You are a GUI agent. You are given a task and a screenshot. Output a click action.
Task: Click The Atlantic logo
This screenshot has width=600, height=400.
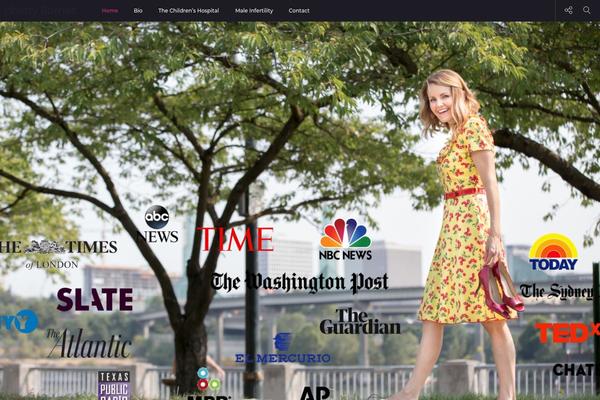coord(89,343)
